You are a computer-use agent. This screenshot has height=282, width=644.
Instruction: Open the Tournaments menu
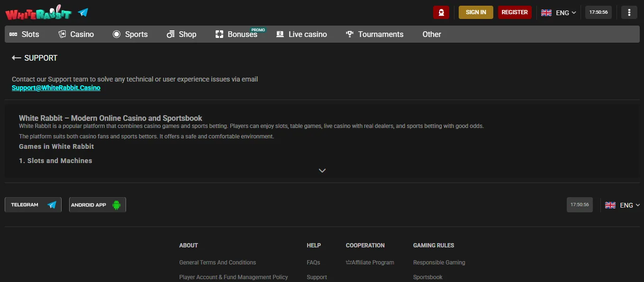coord(375,34)
